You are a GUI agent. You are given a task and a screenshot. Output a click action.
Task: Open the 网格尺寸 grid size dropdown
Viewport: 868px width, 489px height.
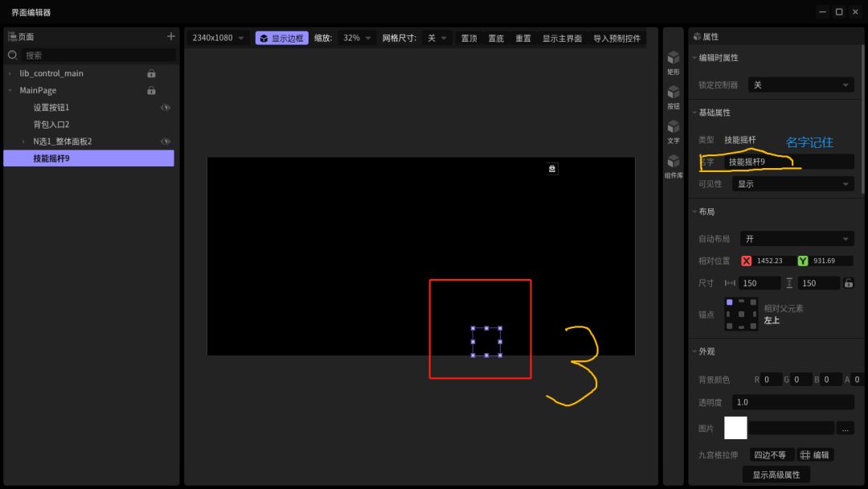(x=436, y=38)
